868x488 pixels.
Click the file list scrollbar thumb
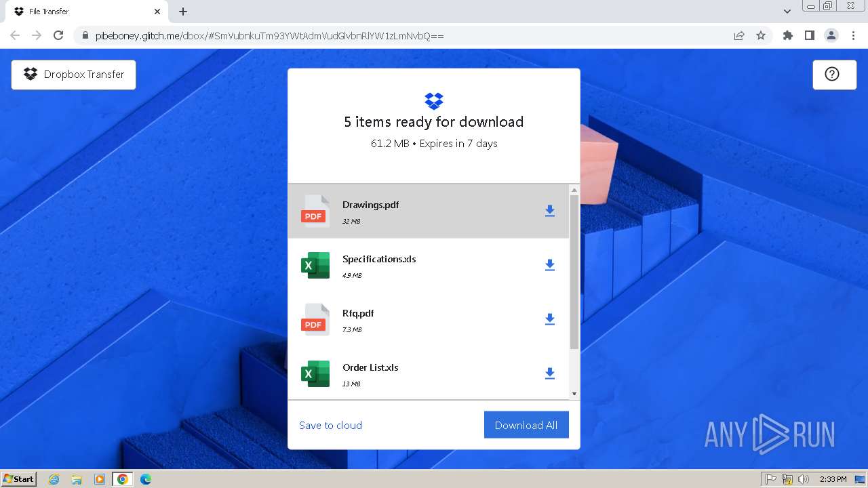point(574,272)
